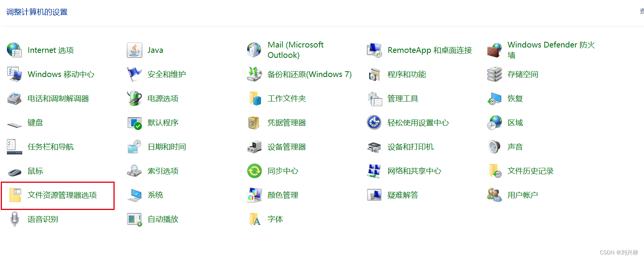Click the 键盘 link text
Screen dimensions: 644x259
tap(35, 123)
